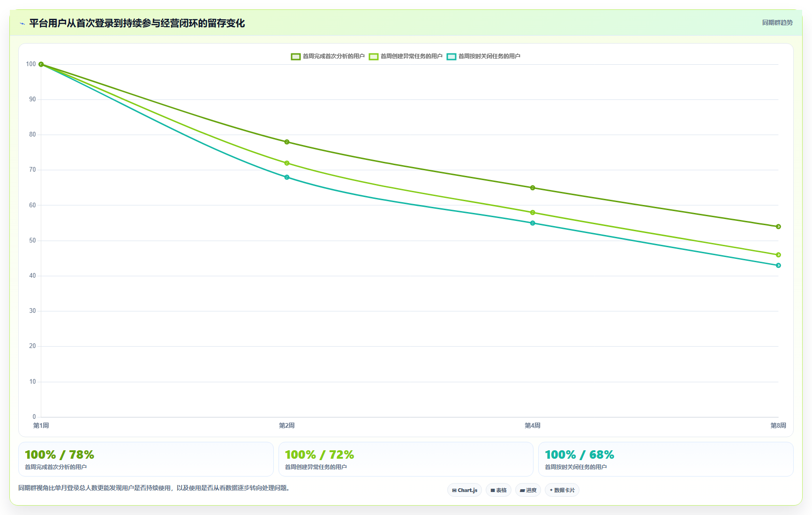Click the 100% / 68% data card
Image resolution: width=812 pixels, height=515 pixels.
[x=666, y=459]
